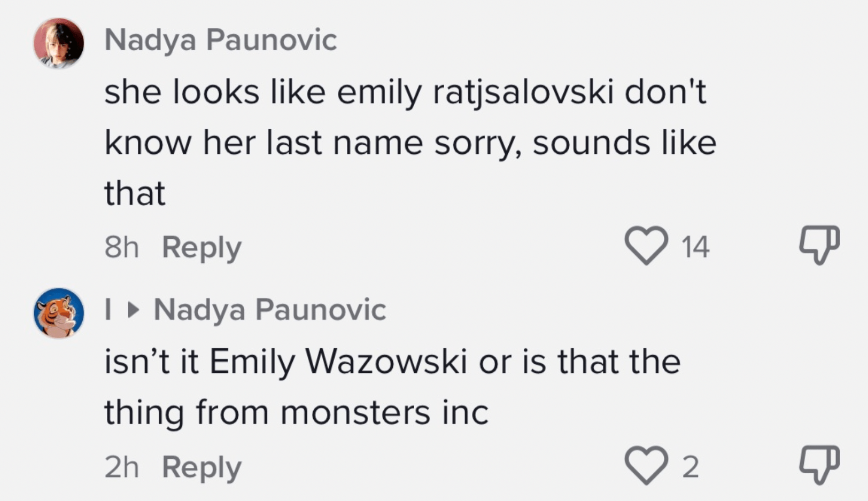Click the 2h timestamp
Viewport: 868px width, 501px height.
click(121, 468)
